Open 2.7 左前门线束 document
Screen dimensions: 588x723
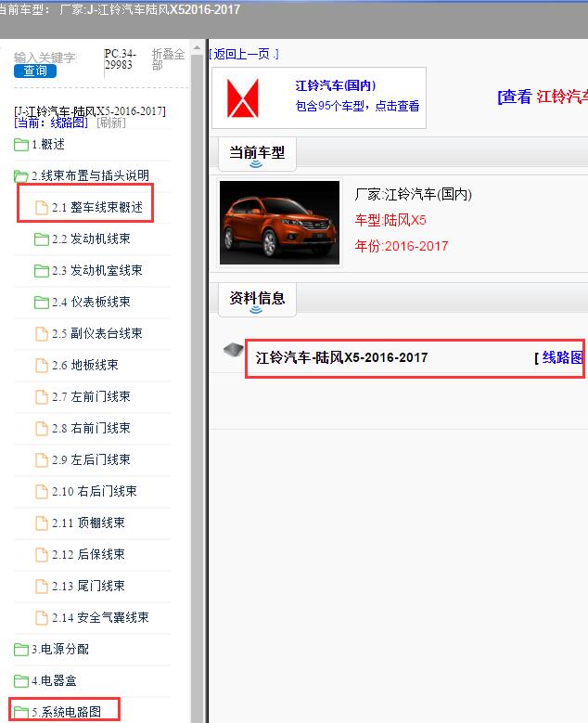(x=91, y=396)
